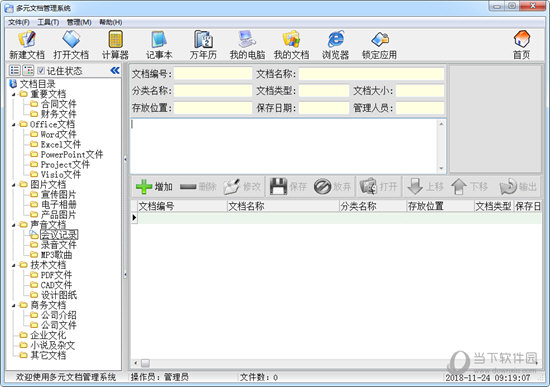
Task: Click the 存放位置 input field
Action: coord(213,108)
